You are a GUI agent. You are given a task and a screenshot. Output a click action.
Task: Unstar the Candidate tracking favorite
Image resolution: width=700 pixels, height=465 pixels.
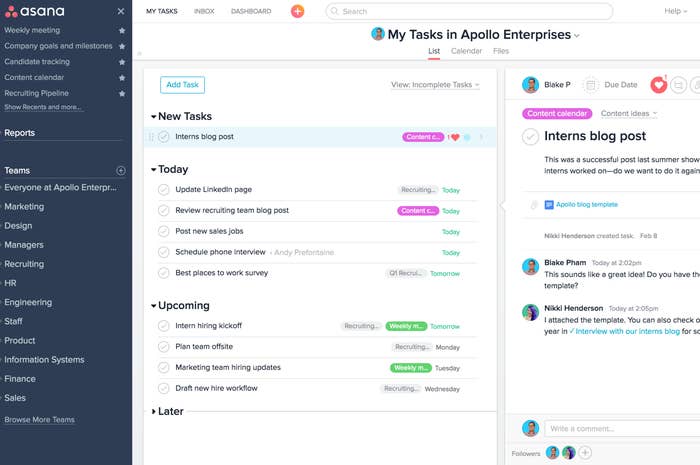point(122,62)
